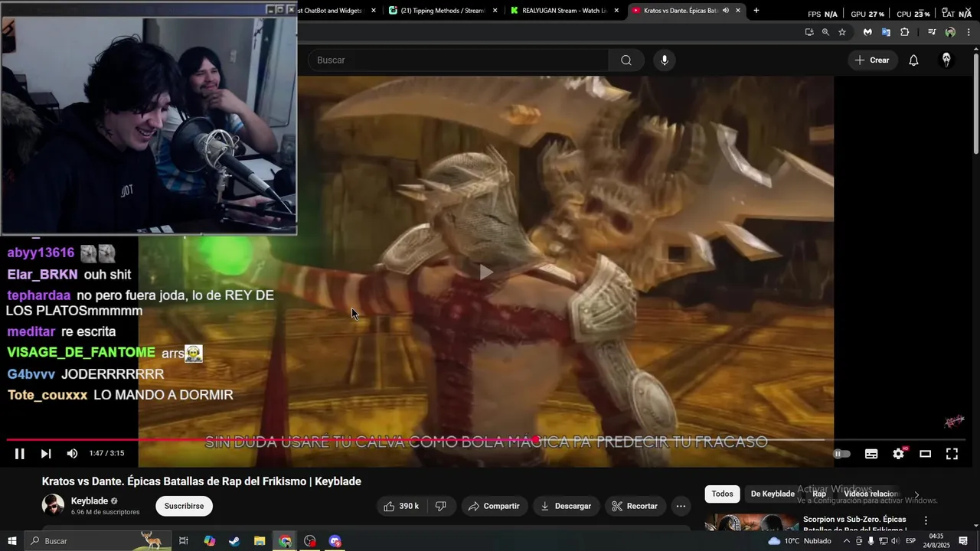Toggle the autoplay switch

pos(841,454)
